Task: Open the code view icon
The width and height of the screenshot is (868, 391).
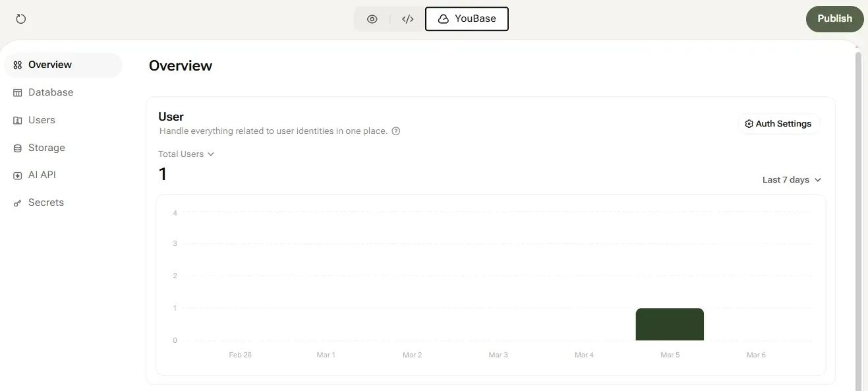Action: pyautogui.click(x=408, y=19)
